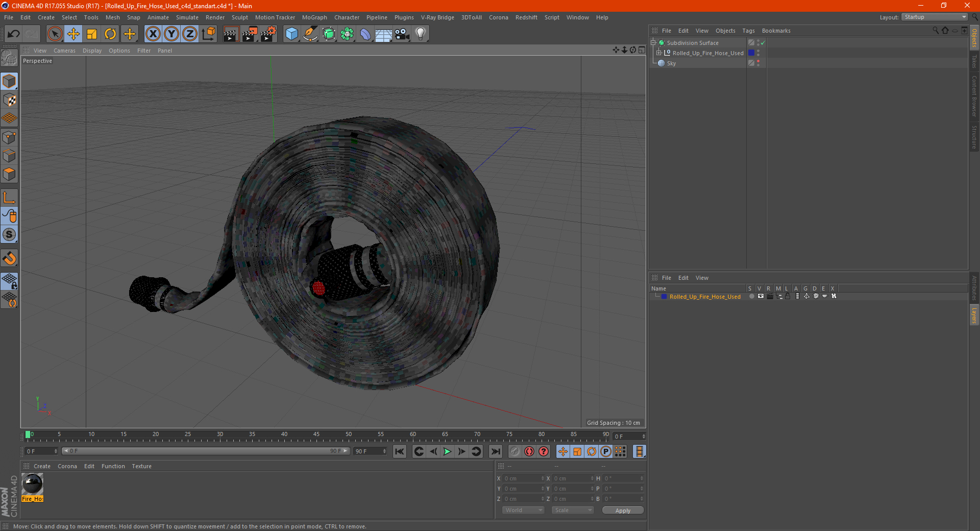Image resolution: width=980 pixels, height=531 pixels.
Task: Click blue layer color swatch for Rolled_Up_Fire_Hose_Used
Action: coord(664,297)
